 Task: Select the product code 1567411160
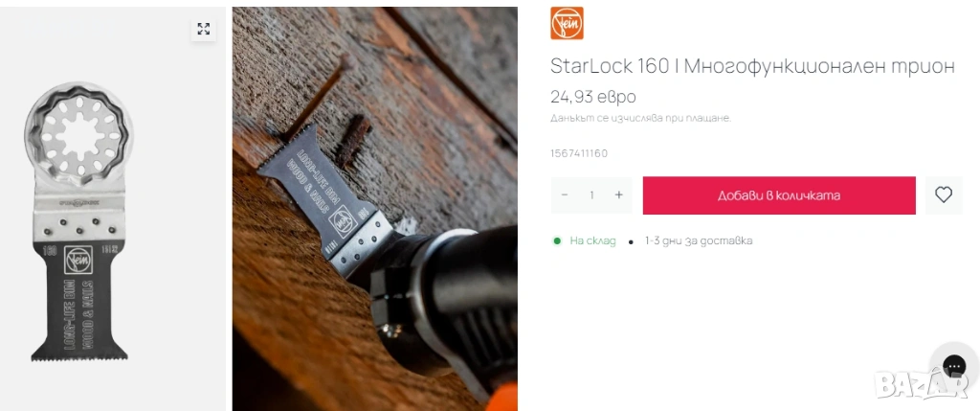pos(579,153)
